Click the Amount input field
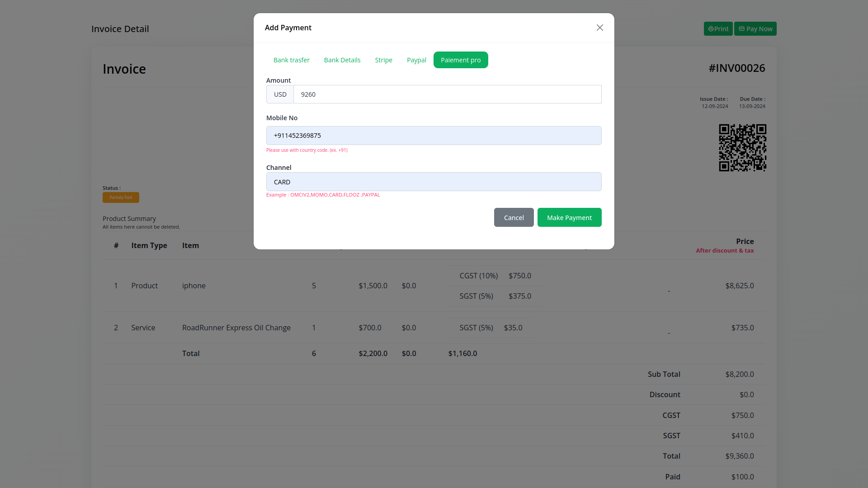 pyautogui.click(x=447, y=94)
